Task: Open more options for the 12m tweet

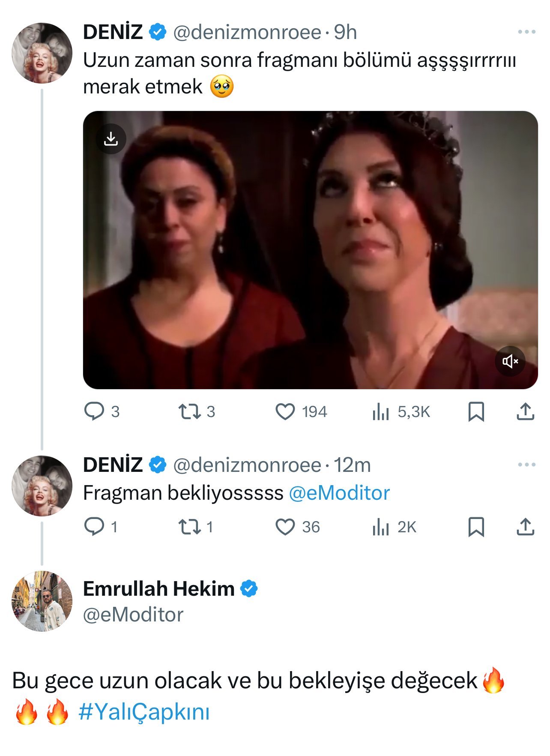Action: pos(526,465)
